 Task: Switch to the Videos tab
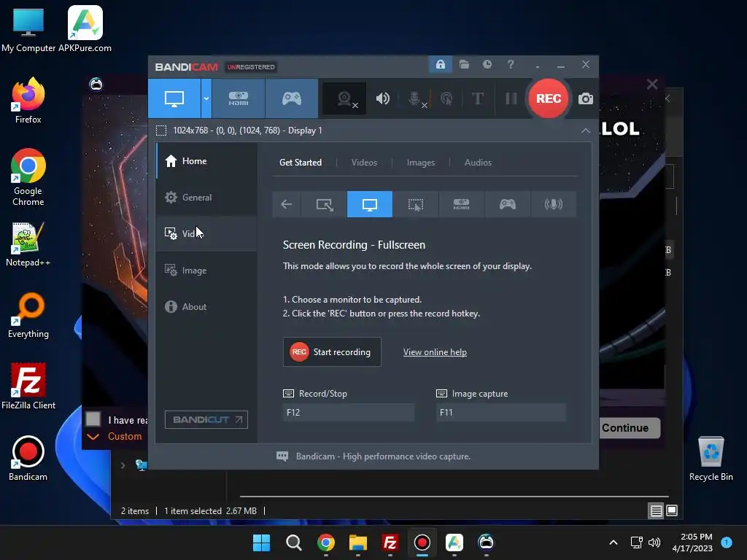coord(364,163)
